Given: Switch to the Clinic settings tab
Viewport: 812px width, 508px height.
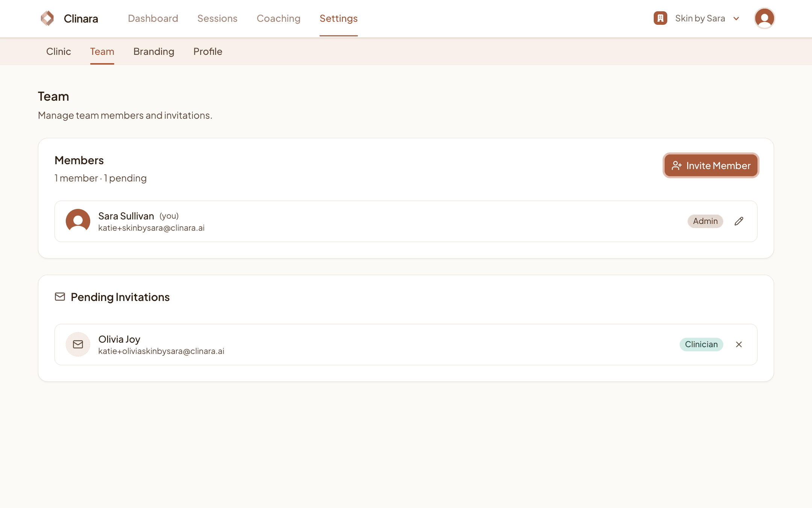Looking at the screenshot, I should 59,51.
